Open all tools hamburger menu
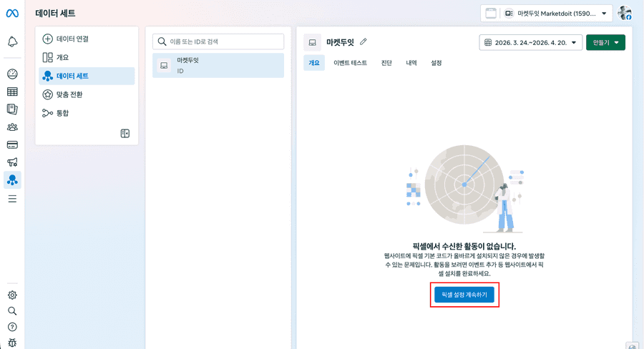 point(12,199)
